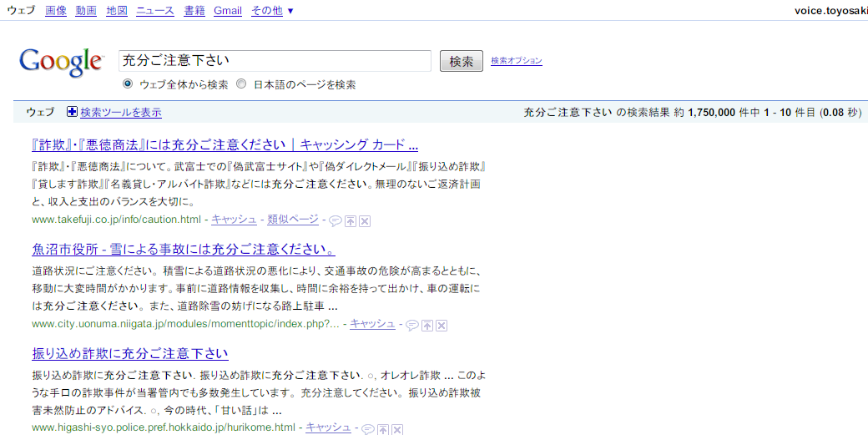The image size is (868, 435).
Task: Click the remove X icon on the takefuji.co.jp result
Action: pos(364,221)
